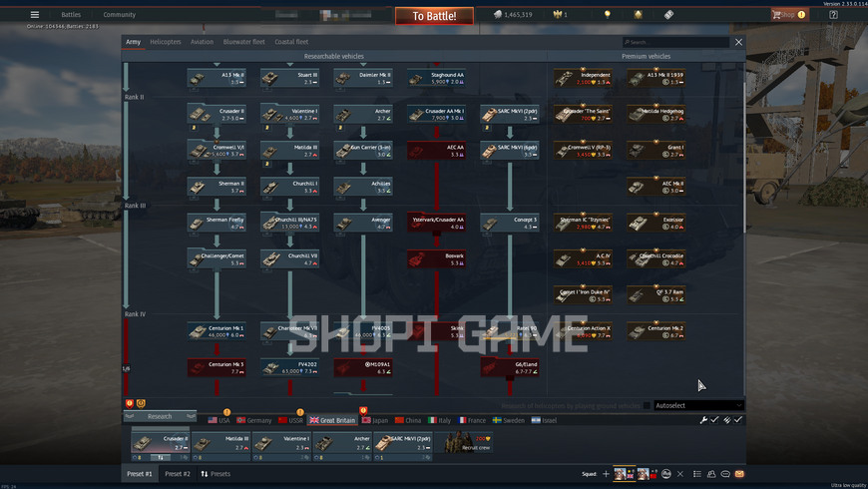The height and width of the screenshot is (489, 868).
Task: Click the vehicle search field
Action: (675, 42)
